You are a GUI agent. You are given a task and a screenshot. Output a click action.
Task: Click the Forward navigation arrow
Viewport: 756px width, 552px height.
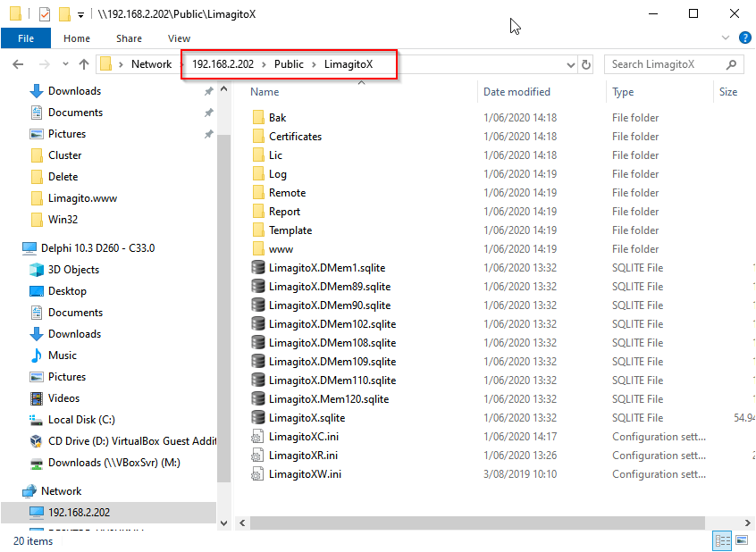(x=44, y=64)
